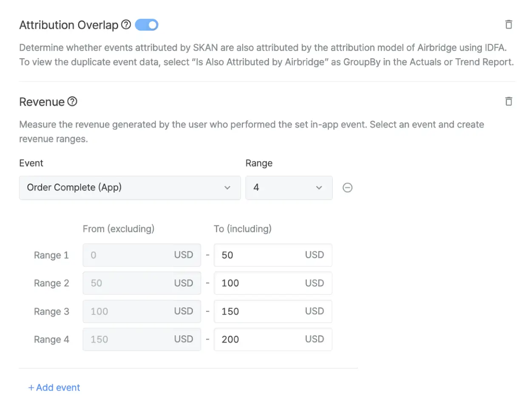
Task: Open the Attribution Overlap help tooltip icon
Action: click(126, 25)
